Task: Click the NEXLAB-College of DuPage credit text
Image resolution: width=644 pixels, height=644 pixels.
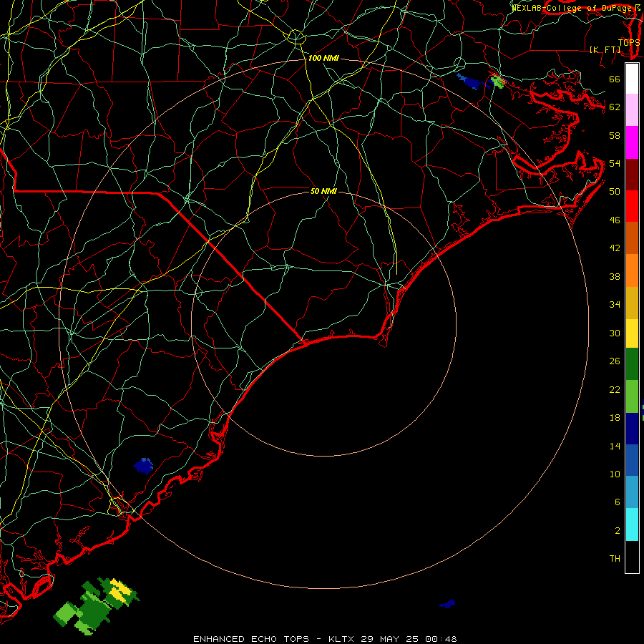Action: coord(576,8)
